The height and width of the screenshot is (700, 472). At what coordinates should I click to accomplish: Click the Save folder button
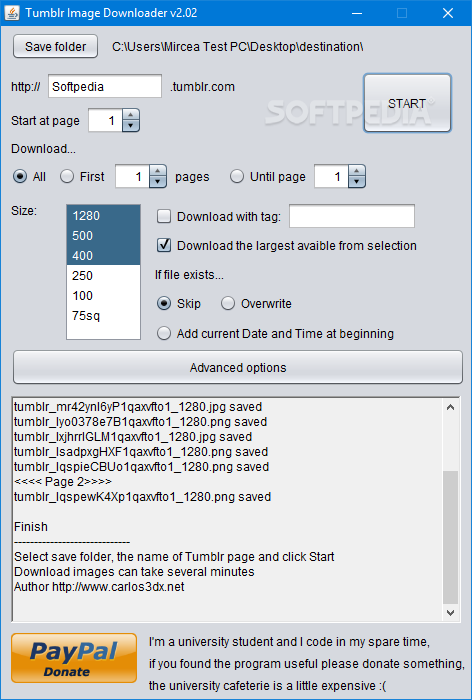[55, 46]
